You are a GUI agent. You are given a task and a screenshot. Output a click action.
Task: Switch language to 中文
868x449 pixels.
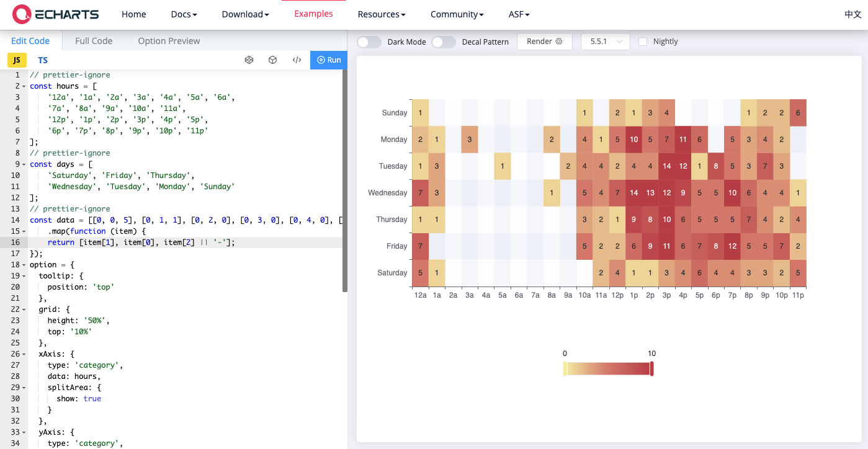[852, 14]
